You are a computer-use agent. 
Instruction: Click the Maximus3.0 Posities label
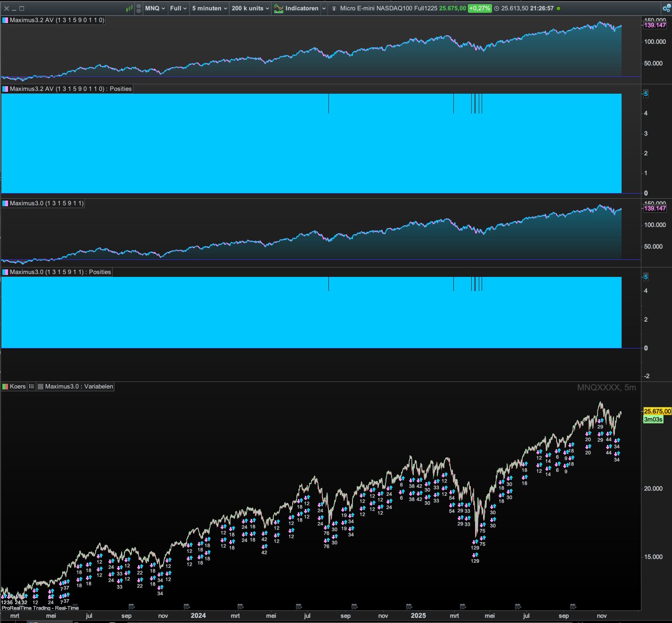point(60,272)
